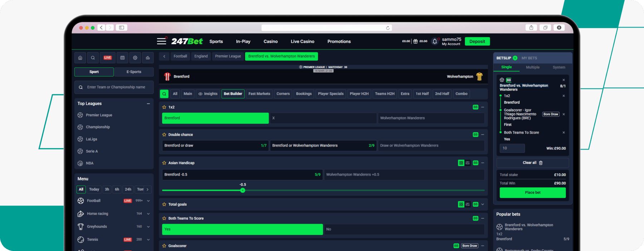This screenshot has height=251, width=644.
Task: Click the notifications bell icon
Action: [x=435, y=41]
